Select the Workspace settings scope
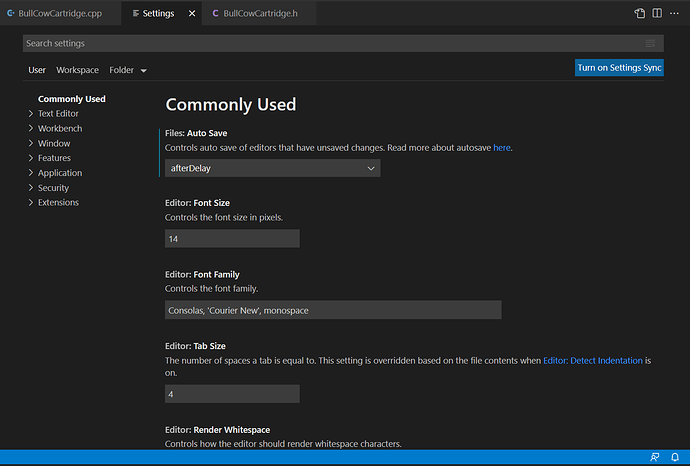Image resolution: width=690 pixels, height=466 pixels. pyautogui.click(x=77, y=70)
